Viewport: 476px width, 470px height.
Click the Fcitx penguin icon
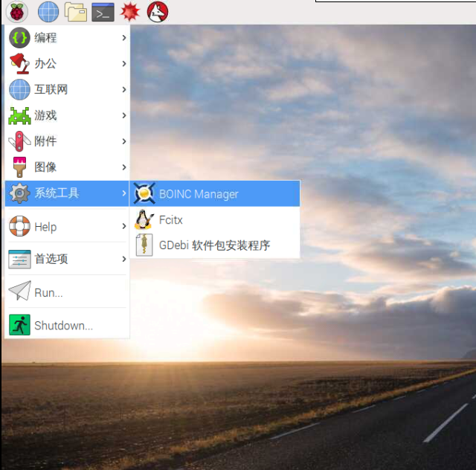[x=144, y=219]
